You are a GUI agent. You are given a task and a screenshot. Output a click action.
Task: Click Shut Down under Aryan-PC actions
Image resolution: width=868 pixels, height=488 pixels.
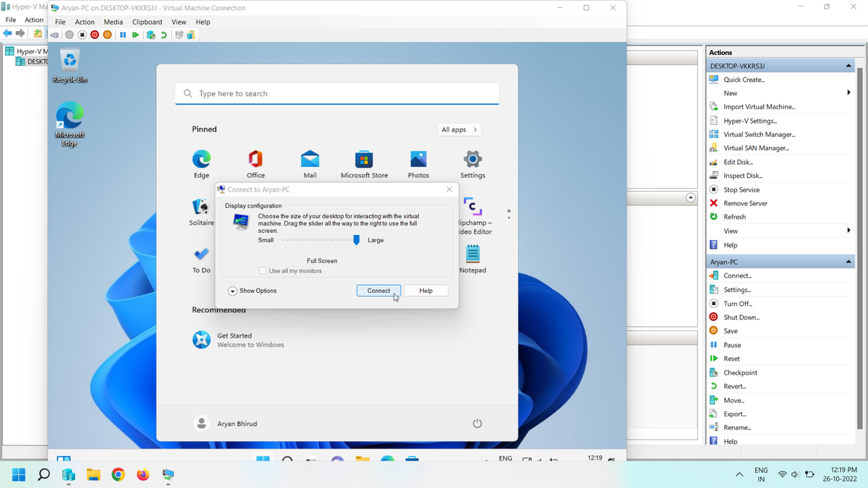pos(741,317)
